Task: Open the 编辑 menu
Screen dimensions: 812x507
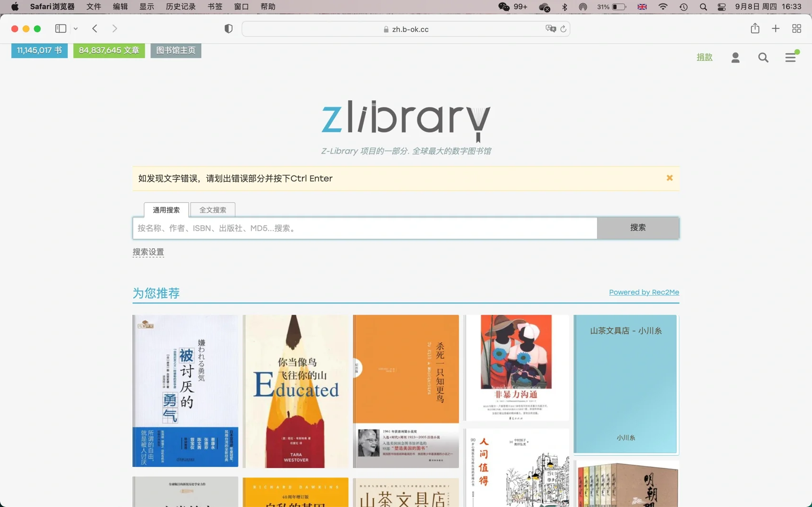Action: coord(120,7)
